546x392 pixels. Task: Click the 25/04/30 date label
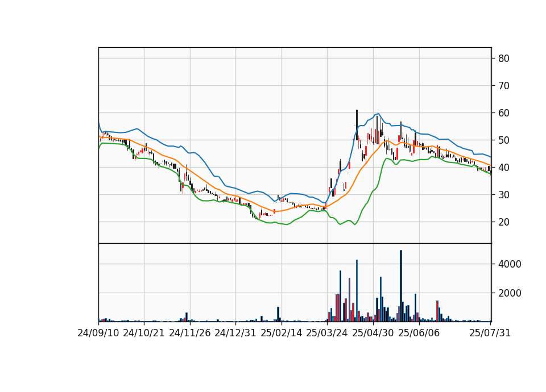[373, 333]
